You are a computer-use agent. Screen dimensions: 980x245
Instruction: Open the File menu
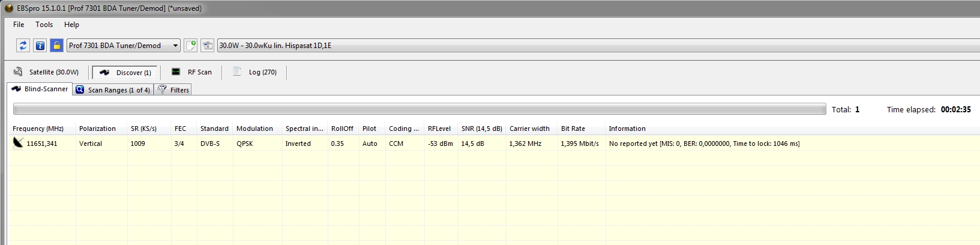click(x=19, y=25)
